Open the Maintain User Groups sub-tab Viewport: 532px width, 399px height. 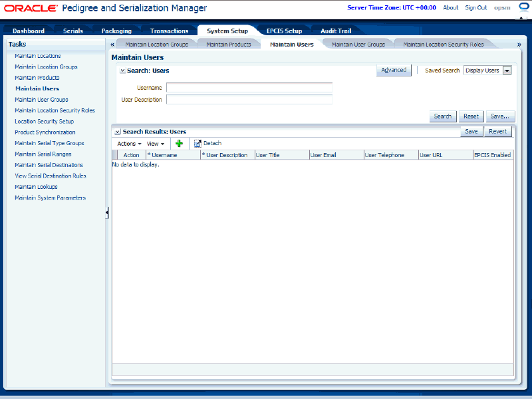coord(358,45)
